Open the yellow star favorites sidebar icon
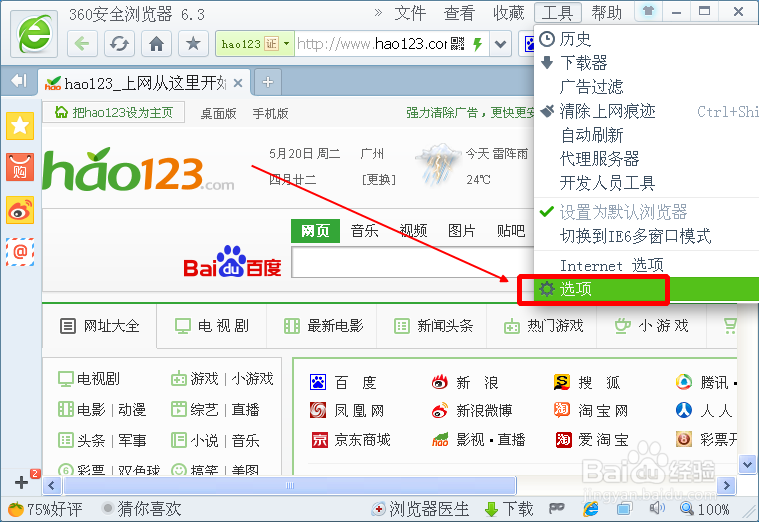 point(20,126)
